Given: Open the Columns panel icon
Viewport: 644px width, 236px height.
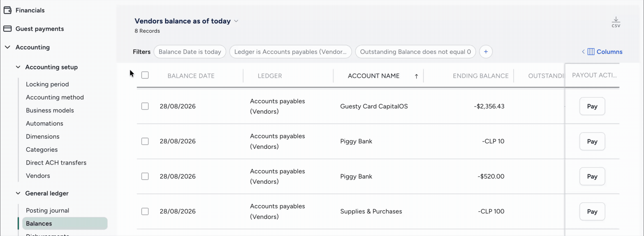Looking at the screenshot, I should [x=591, y=52].
